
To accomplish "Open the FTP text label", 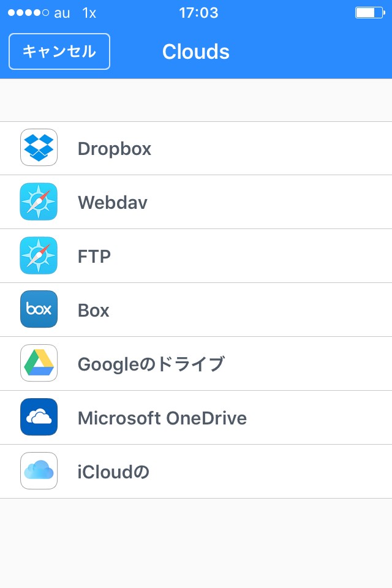I will click(x=94, y=257).
